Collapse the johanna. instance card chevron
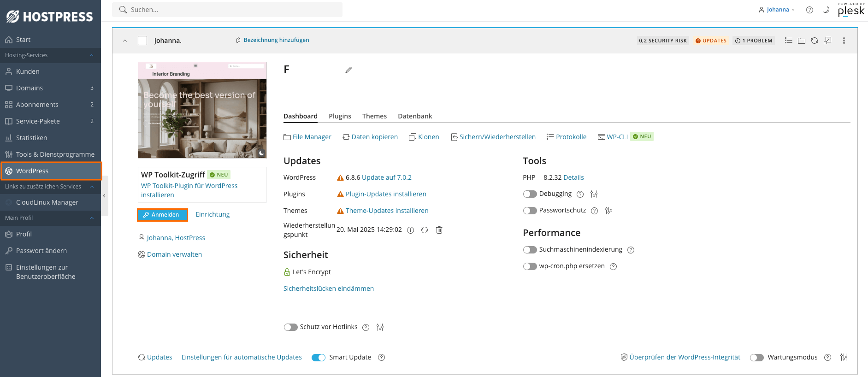Viewport: 868px width, 377px height. [125, 41]
